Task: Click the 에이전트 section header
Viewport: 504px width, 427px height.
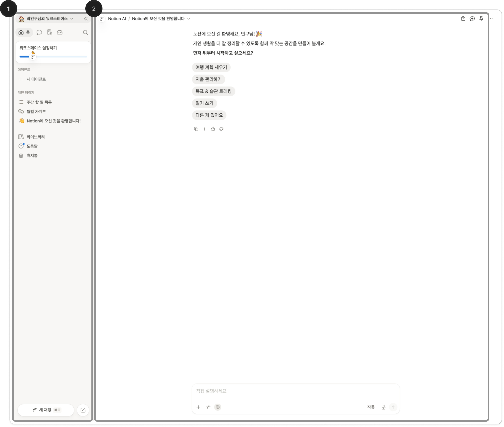Action: tap(24, 70)
